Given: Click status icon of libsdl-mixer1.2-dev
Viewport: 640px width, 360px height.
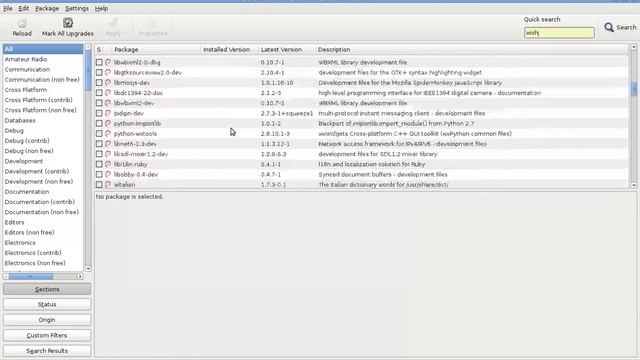Looking at the screenshot, I should [108, 154].
